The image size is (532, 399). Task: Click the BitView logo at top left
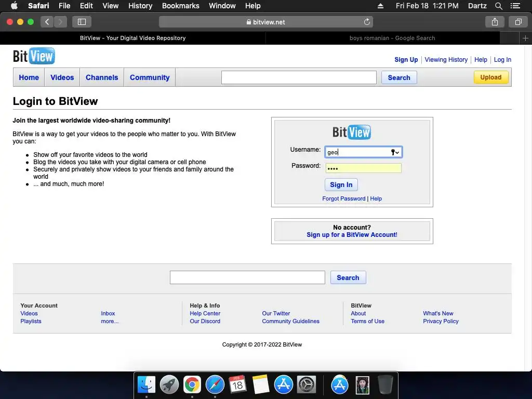(x=34, y=56)
